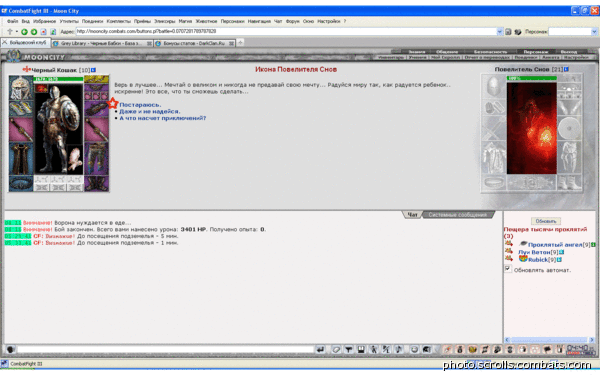This screenshot has height=375, width=600.
Task: Switch to the Бонусы статов DarkClan.Ru tab
Action: 194,43
